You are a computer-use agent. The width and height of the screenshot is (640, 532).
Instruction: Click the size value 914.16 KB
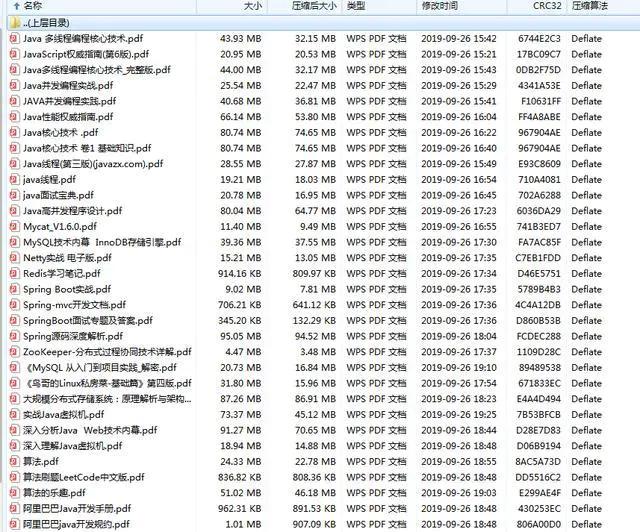click(240, 274)
